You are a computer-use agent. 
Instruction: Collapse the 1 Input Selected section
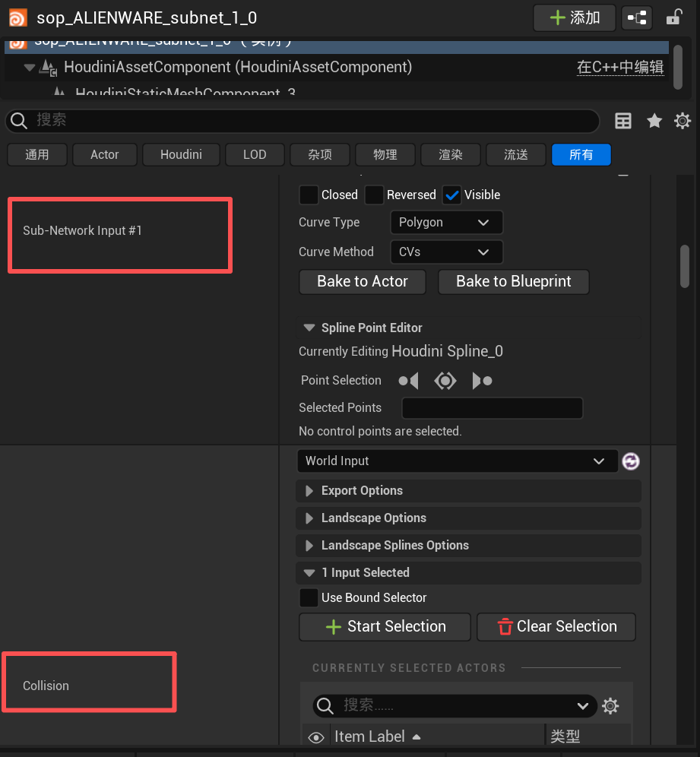pos(309,573)
